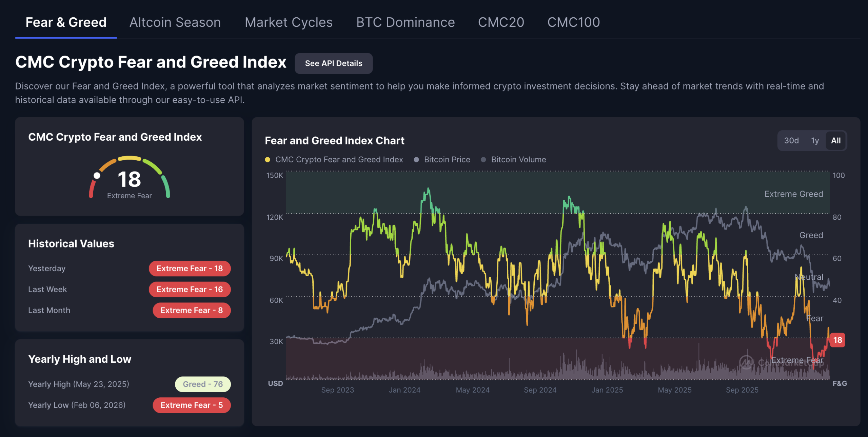Toggle the Bitcoin Price legend dot
Viewport: 868px width, 437px height.
[x=416, y=160]
